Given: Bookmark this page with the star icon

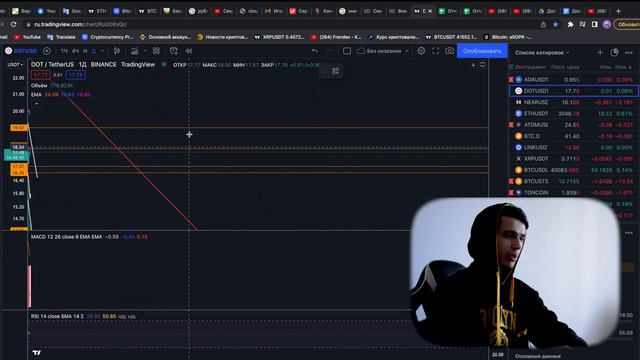Looking at the screenshot, I should 556,24.
